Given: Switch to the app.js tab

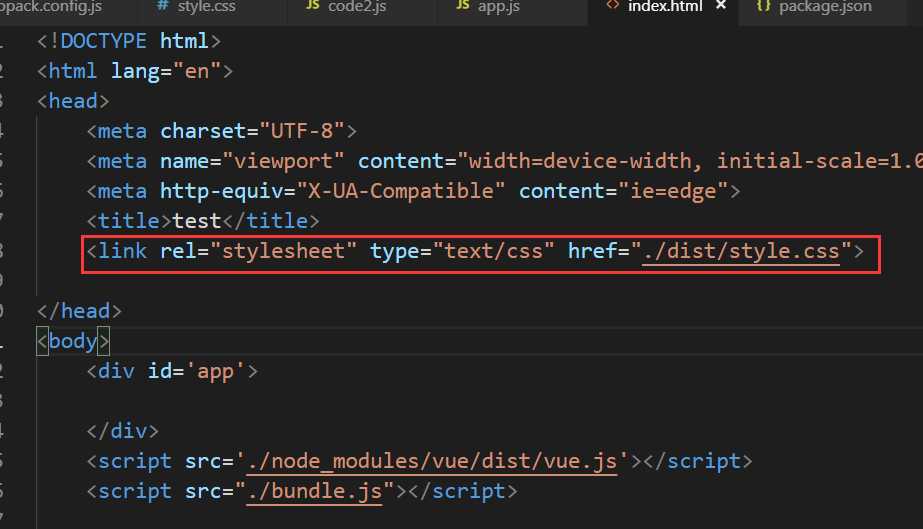Looking at the screenshot, I should pos(501,7).
